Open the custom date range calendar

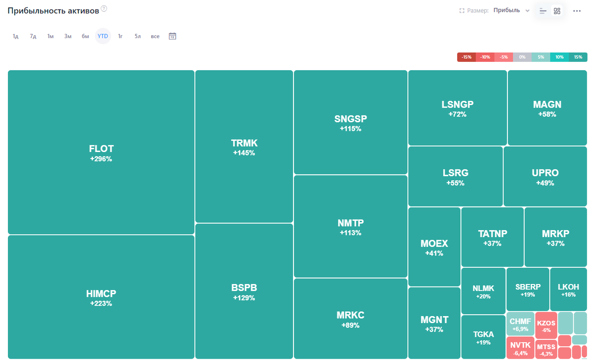tap(172, 36)
